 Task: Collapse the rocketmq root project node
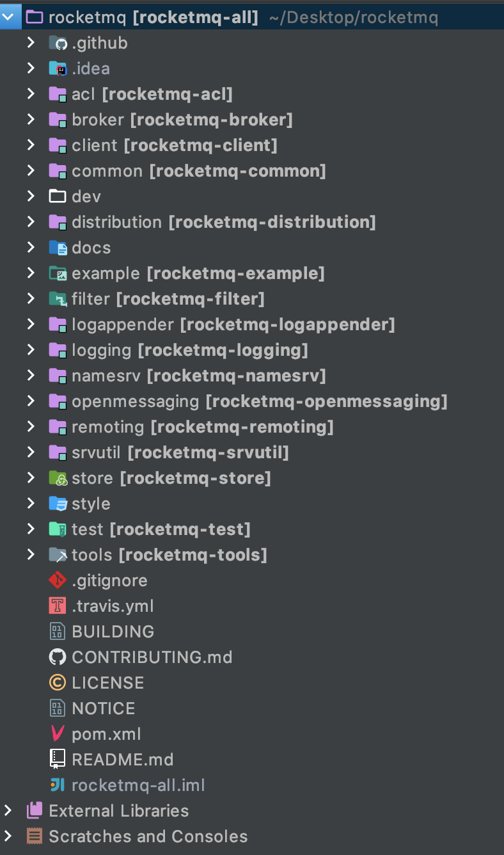(x=8, y=17)
